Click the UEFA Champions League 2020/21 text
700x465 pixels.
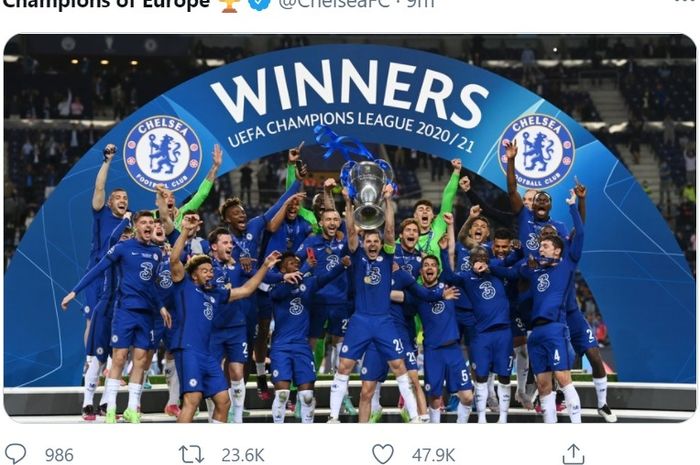pyautogui.click(x=350, y=130)
